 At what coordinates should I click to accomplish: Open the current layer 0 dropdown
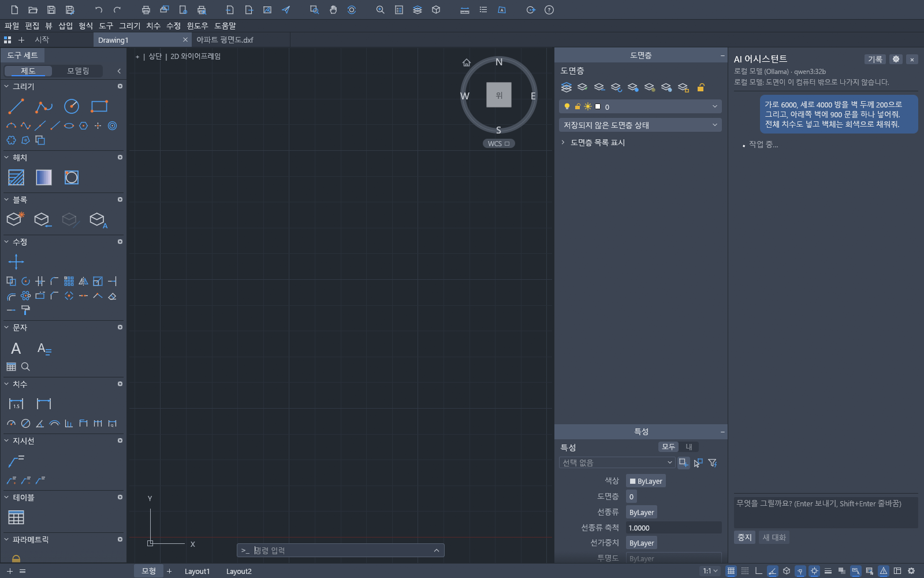click(640, 106)
